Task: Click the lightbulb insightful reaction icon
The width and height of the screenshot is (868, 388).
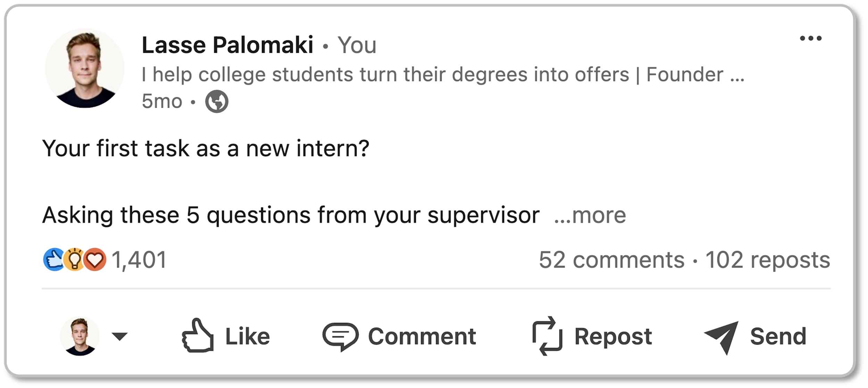Action: (x=74, y=260)
